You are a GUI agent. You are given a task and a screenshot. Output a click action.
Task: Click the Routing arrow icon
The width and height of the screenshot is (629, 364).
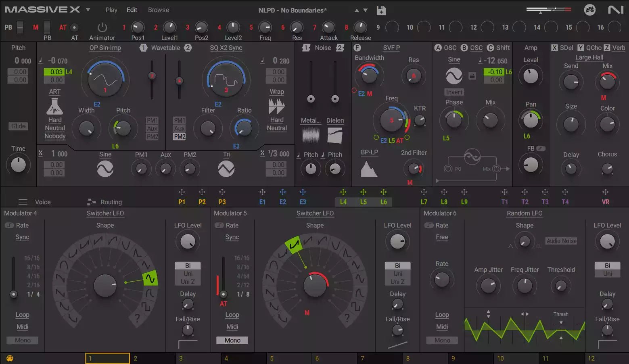point(91,202)
